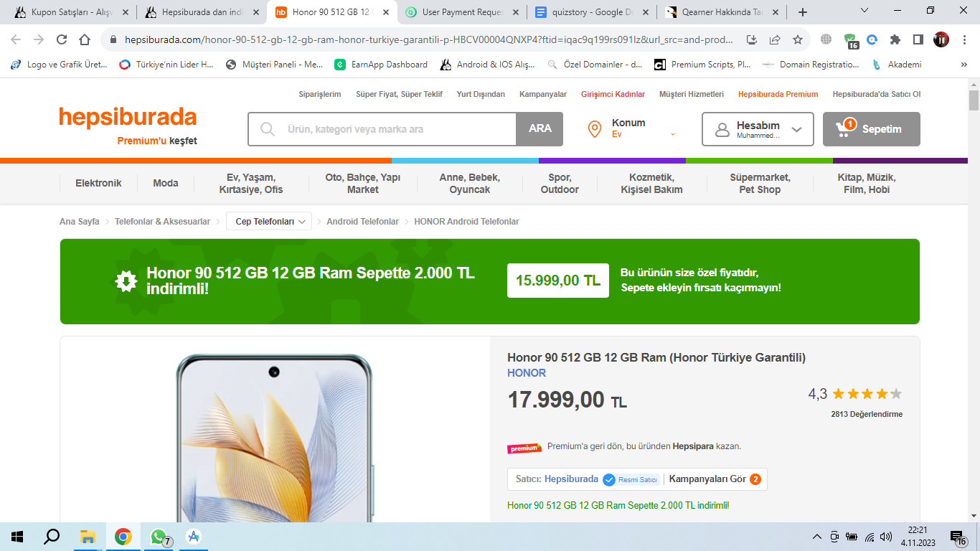The width and height of the screenshot is (980, 551).
Task: Click the volume icon in system tray
Action: point(886,537)
